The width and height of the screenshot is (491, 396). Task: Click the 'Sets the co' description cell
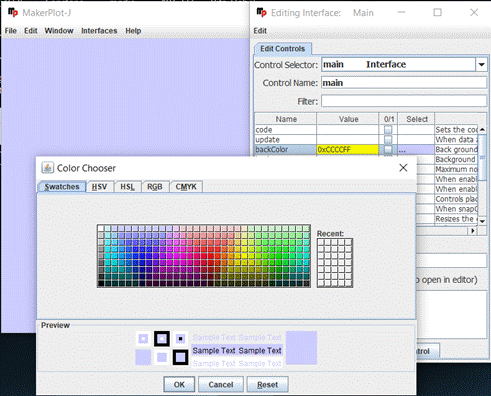point(456,130)
